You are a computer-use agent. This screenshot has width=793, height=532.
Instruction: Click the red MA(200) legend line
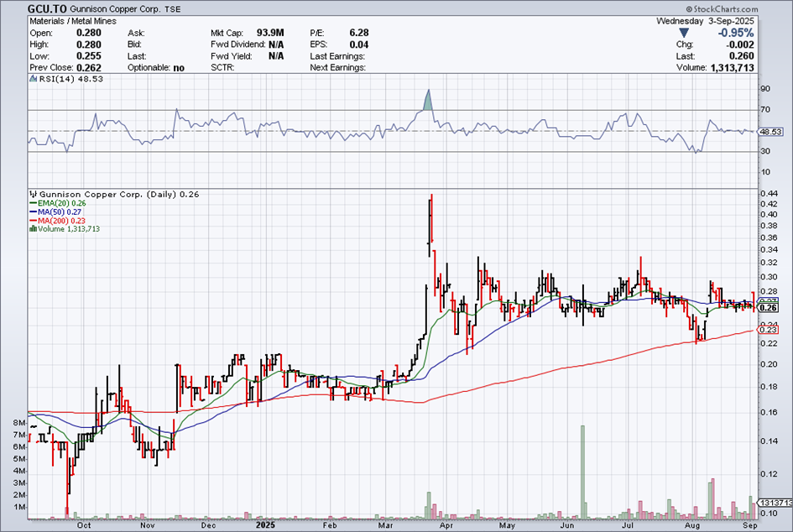tap(34, 221)
